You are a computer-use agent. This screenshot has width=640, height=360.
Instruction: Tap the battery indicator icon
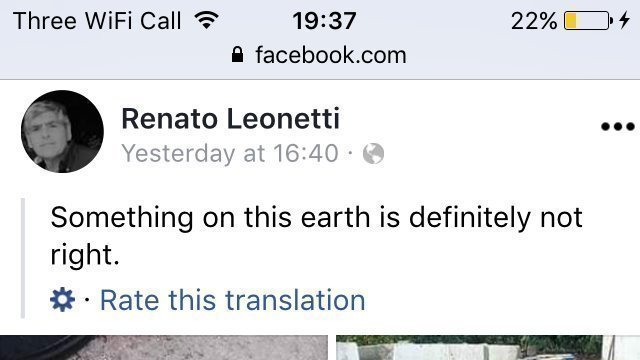click(588, 20)
